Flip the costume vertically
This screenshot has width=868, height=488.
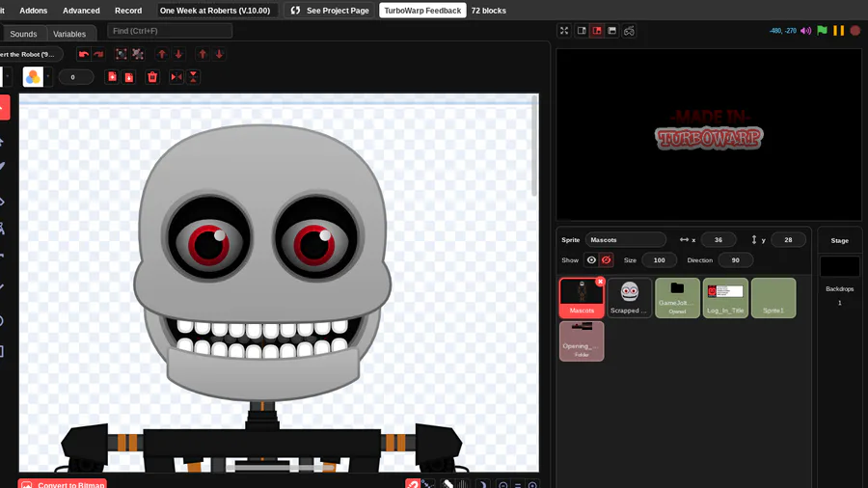point(193,77)
